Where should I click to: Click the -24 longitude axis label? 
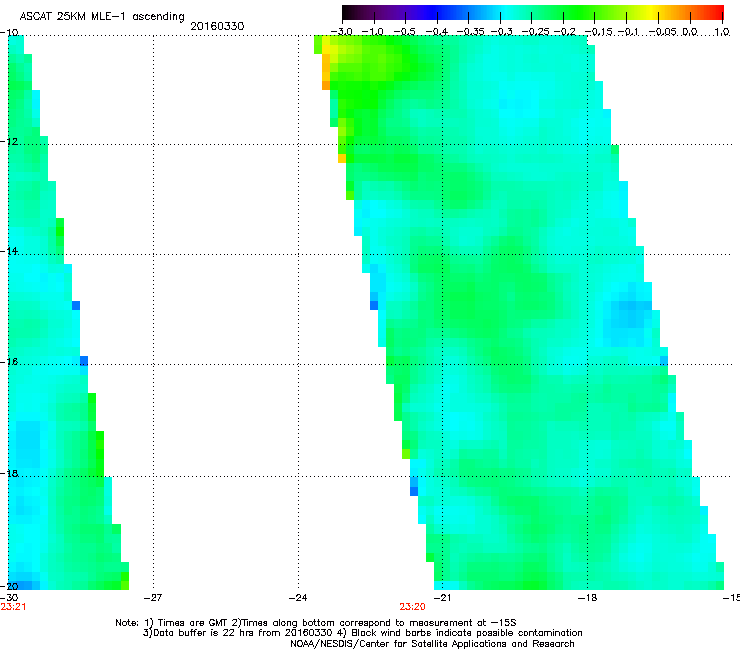(x=298, y=598)
